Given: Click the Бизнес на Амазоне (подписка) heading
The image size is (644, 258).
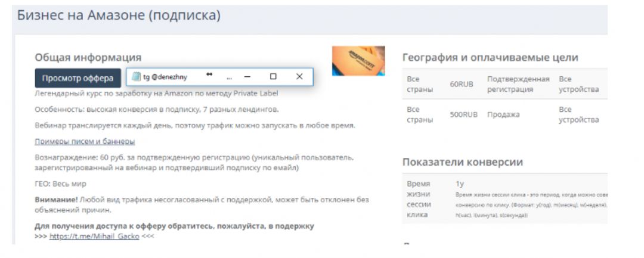Looking at the screenshot, I should coord(119,15).
